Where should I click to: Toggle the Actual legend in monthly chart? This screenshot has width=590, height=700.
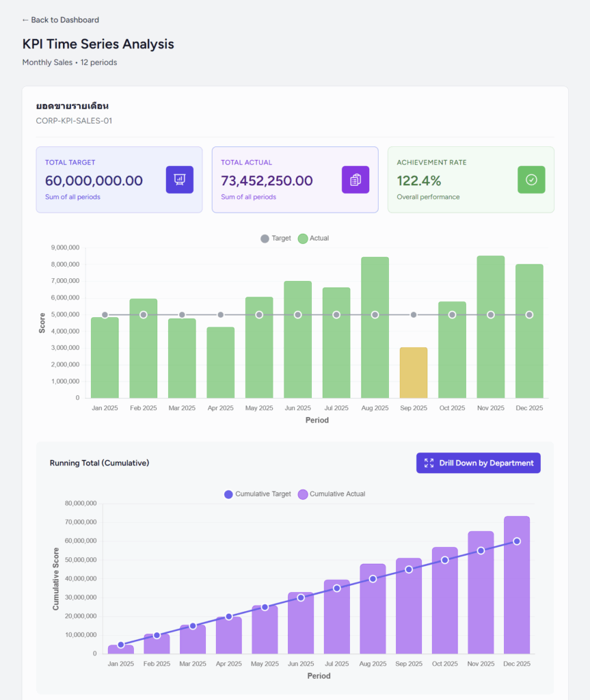(x=314, y=239)
